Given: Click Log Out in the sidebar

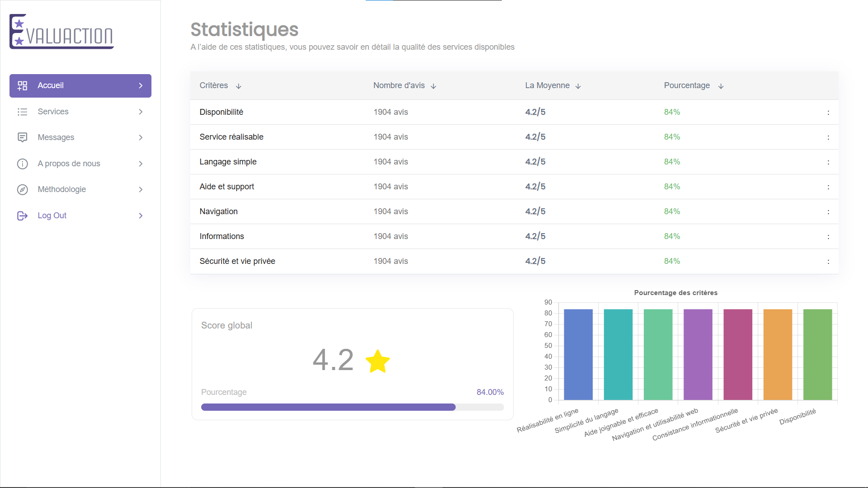Looking at the screenshot, I should click(52, 216).
